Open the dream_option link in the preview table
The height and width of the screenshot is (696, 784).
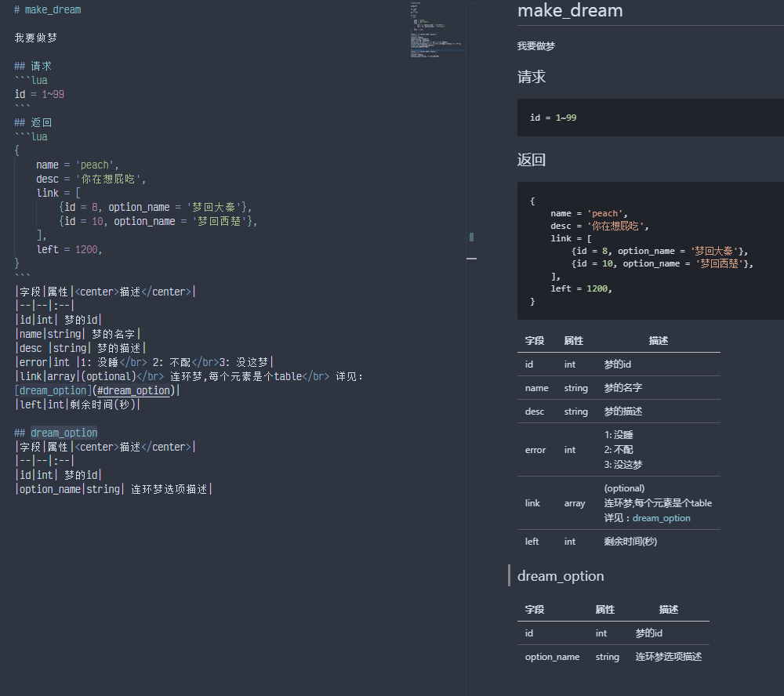point(661,518)
